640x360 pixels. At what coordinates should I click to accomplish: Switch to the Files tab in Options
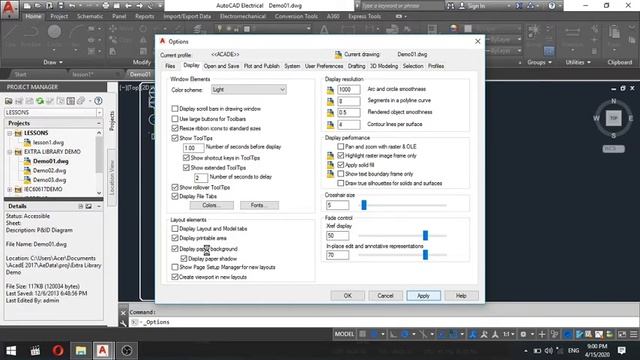[x=170, y=66]
